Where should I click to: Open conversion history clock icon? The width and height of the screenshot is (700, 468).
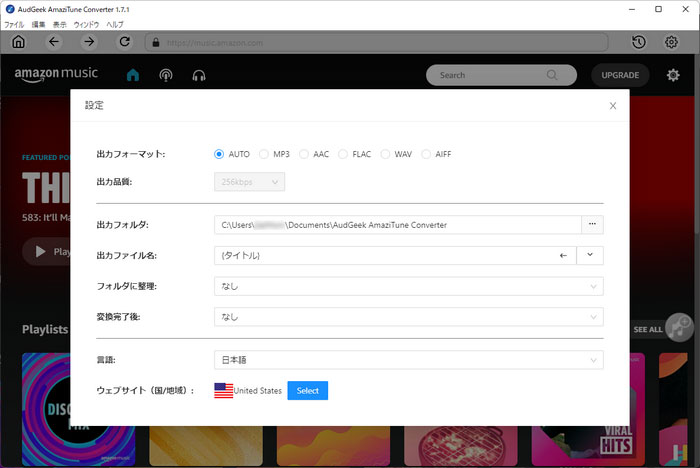(x=639, y=42)
